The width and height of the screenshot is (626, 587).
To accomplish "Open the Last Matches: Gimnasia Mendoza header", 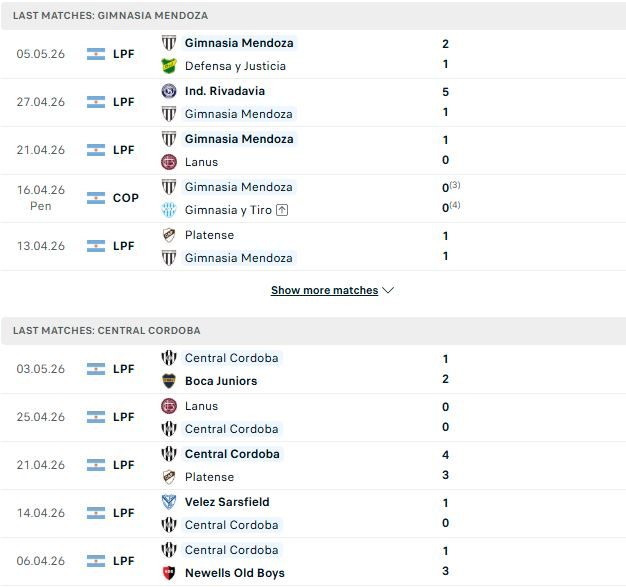I will (313, 16).
